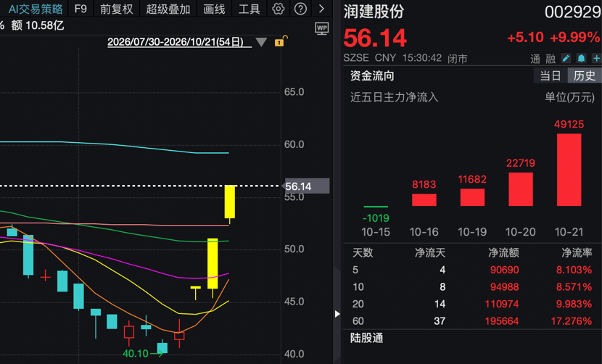
Task: Open 工具 tools menu
Action: coord(250,9)
